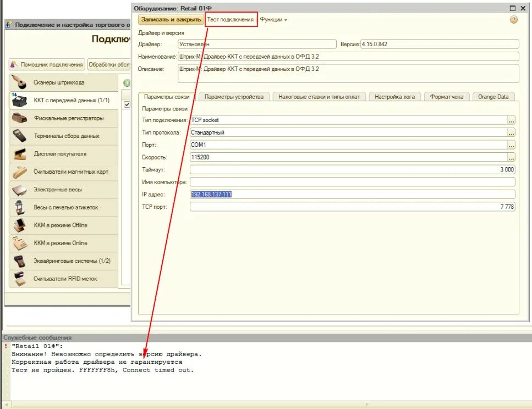Switch to the Формат чека tab
Viewport: 532px width, 409px height.
click(x=447, y=97)
